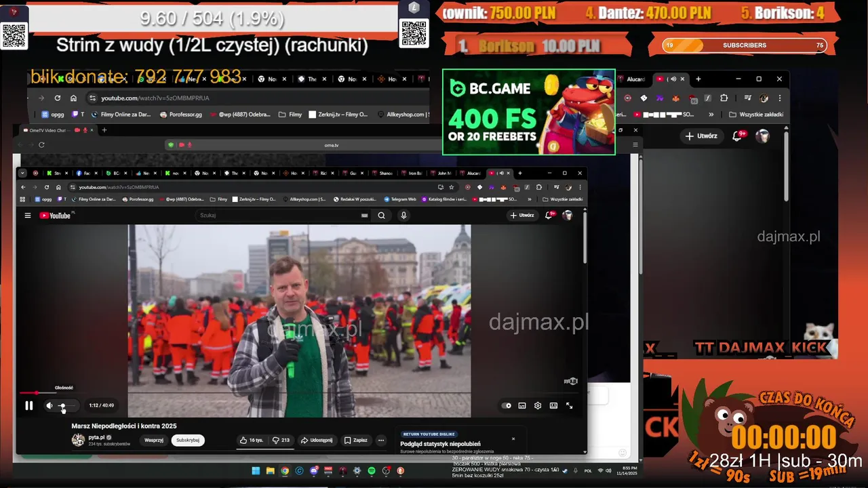
Task: Click the Subskrybuj button
Action: [188, 440]
